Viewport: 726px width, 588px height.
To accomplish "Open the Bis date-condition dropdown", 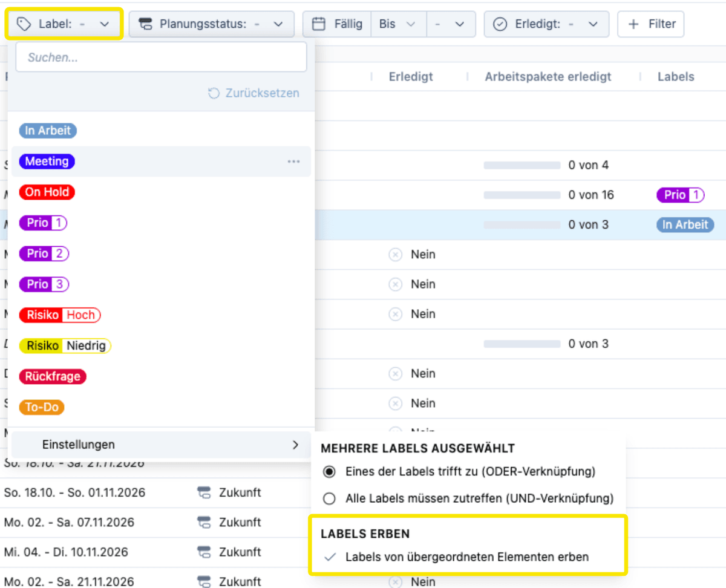I will (398, 24).
